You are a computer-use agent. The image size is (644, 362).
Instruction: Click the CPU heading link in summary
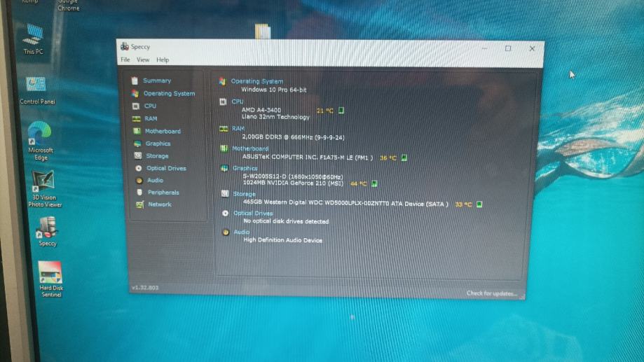(238, 102)
